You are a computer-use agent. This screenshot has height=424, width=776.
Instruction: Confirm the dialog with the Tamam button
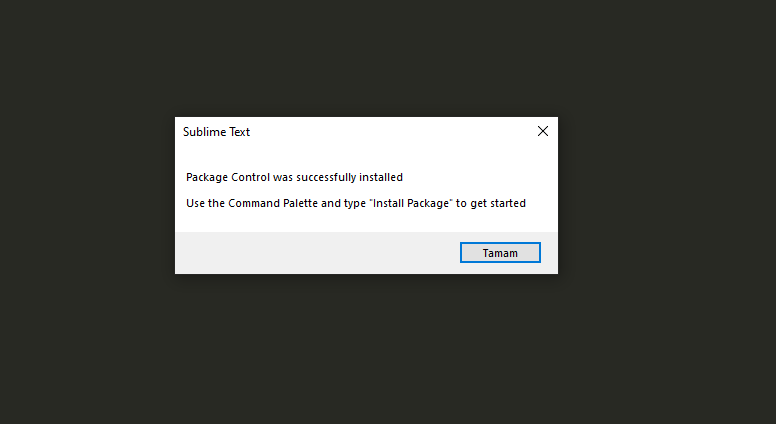pyautogui.click(x=500, y=252)
